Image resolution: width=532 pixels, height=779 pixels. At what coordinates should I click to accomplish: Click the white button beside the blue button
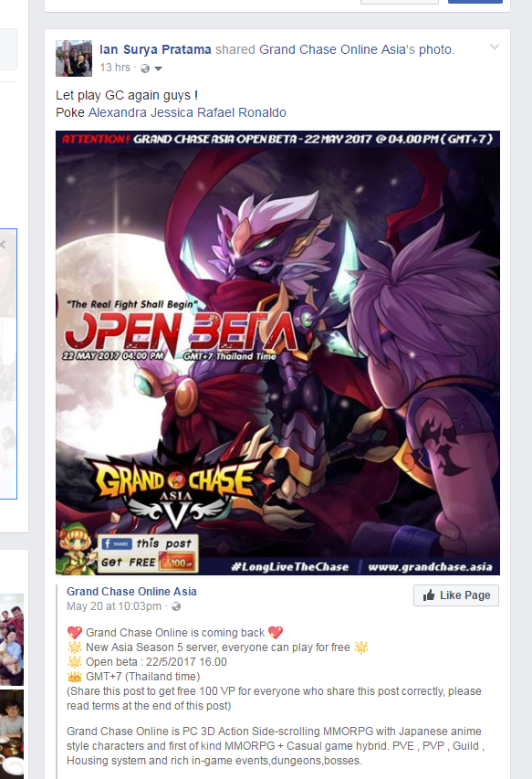coord(400,2)
